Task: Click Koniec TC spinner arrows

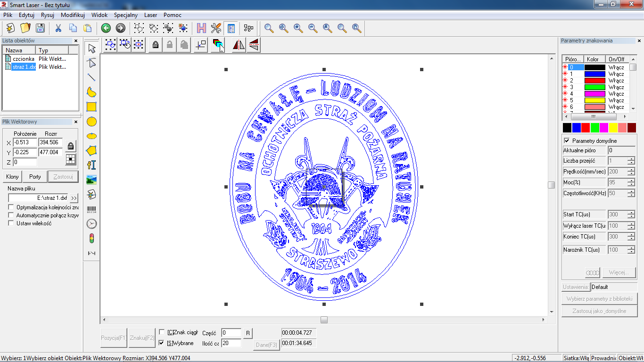Action: [631, 237]
